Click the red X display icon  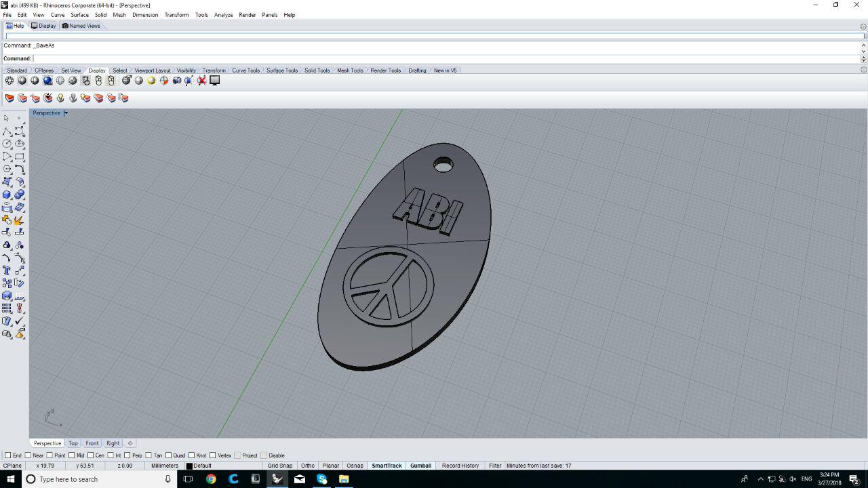(202, 81)
